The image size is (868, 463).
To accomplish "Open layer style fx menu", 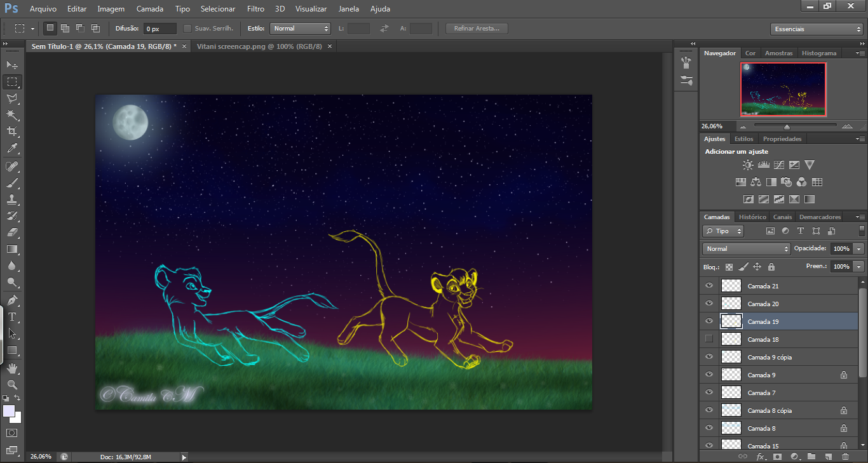I will coord(760,456).
